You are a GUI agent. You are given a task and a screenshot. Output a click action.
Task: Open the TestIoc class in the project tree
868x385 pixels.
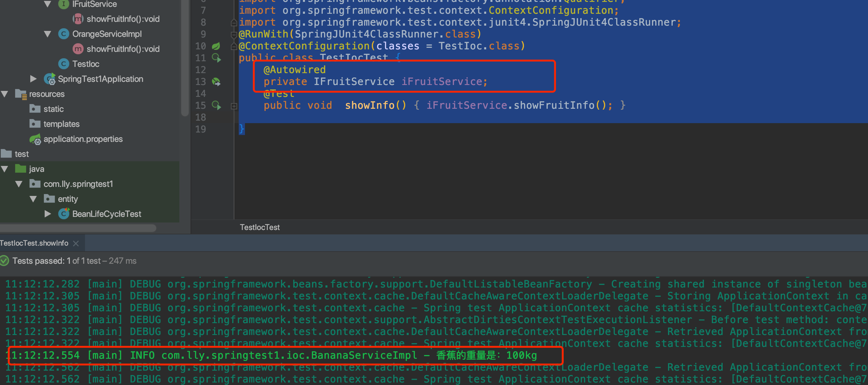[x=85, y=64]
